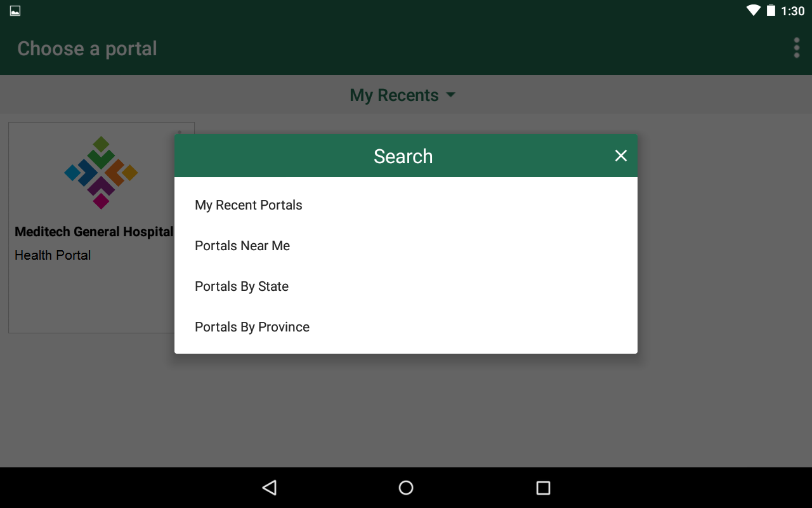The width and height of the screenshot is (812, 508).
Task: Tap the Wi-Fi status icon
Action: coord(754,10)
